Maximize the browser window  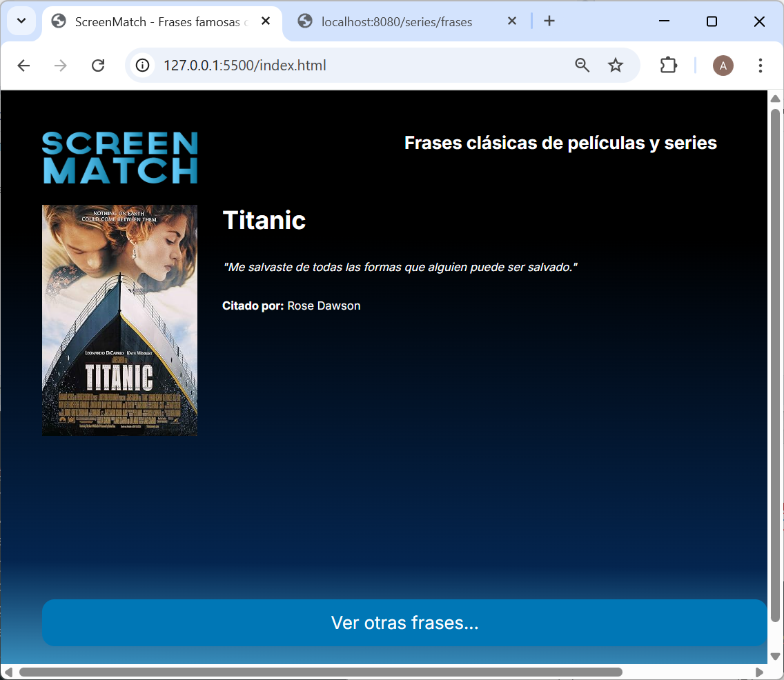point(712,21)
